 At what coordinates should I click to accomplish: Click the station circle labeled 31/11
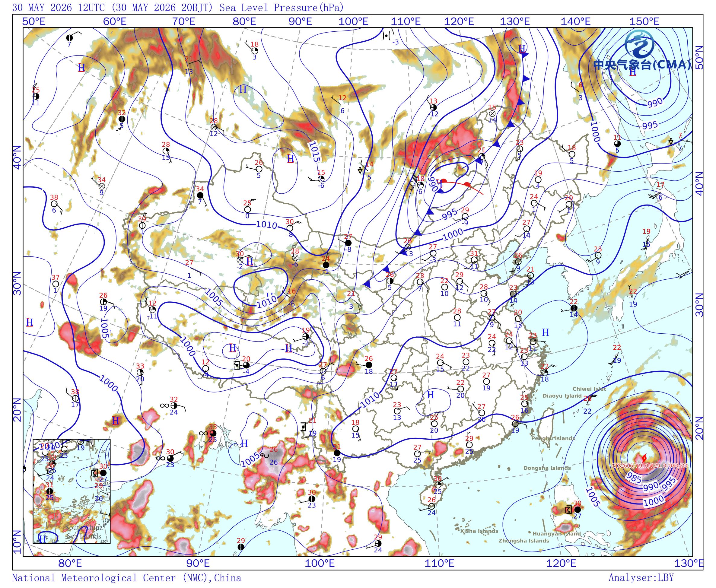pos(474,260)
